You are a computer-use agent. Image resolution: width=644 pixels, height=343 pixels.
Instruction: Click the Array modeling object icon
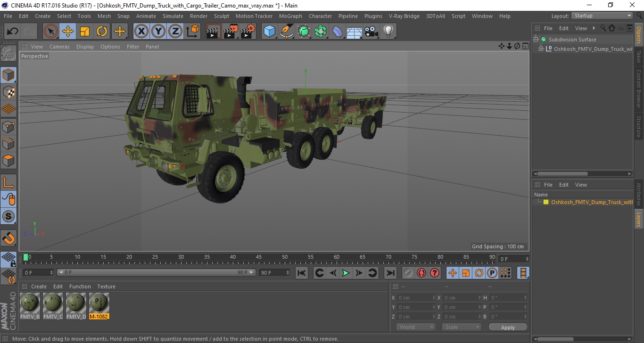[321, 32]
